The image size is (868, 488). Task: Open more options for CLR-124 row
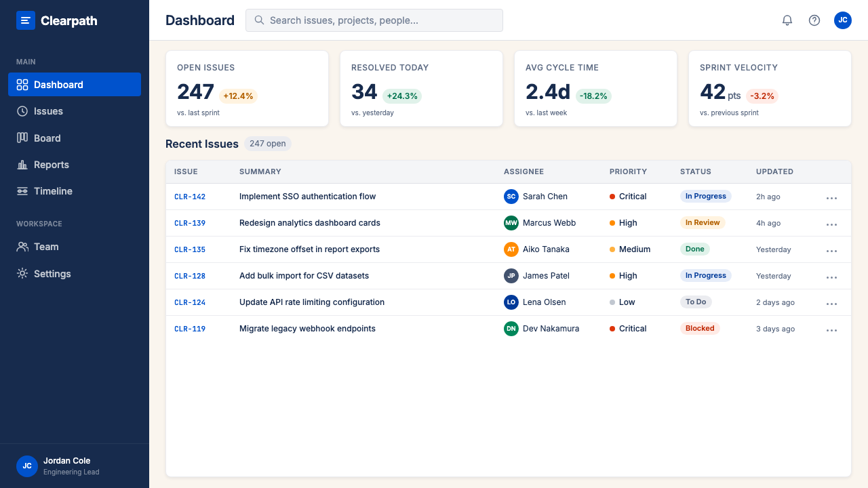coord(832,303)
